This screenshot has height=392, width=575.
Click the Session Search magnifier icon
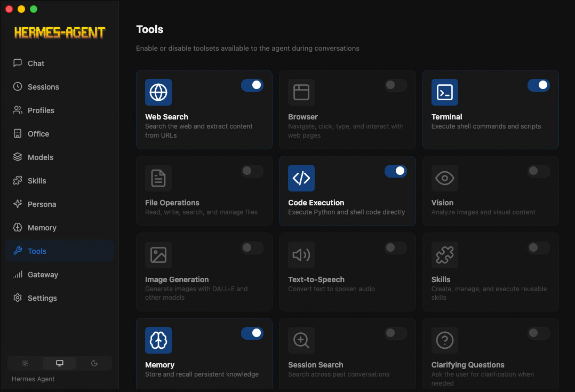301,340
